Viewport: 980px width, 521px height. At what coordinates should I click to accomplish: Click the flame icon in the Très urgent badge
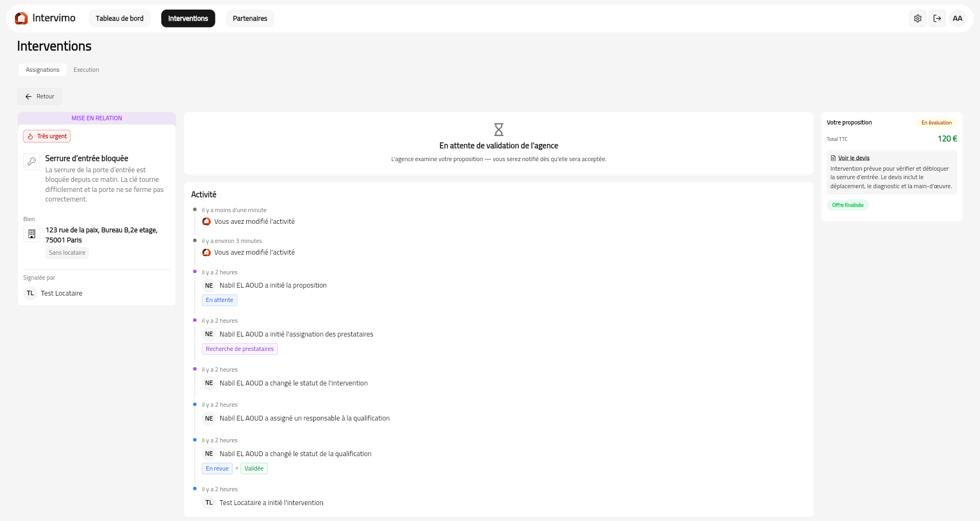click(x=30, y=137)
